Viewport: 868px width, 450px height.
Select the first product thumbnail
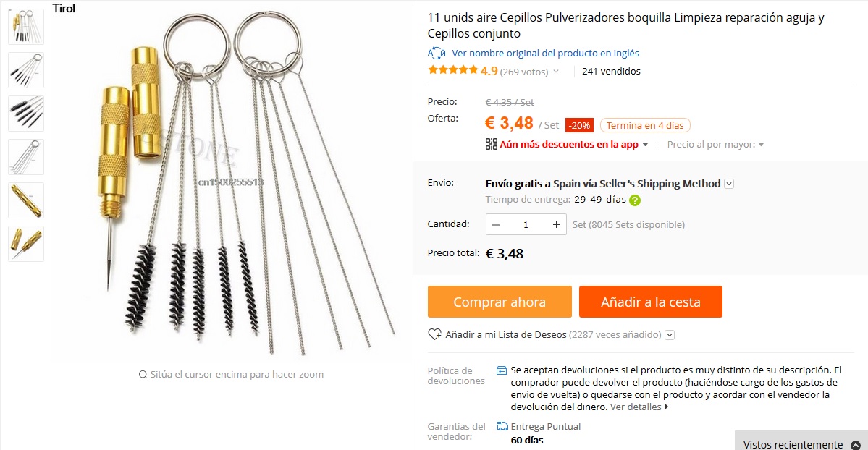(26, 27)
